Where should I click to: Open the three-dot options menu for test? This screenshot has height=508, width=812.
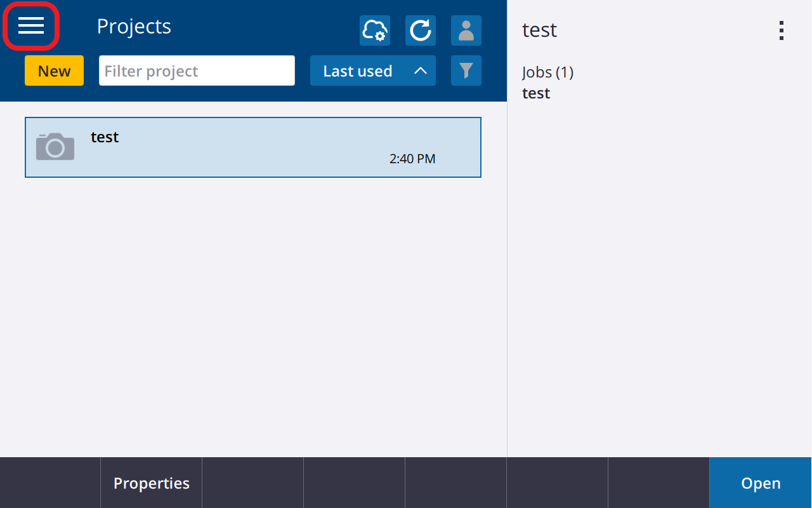pyautogui.click(x=782, y=30)
